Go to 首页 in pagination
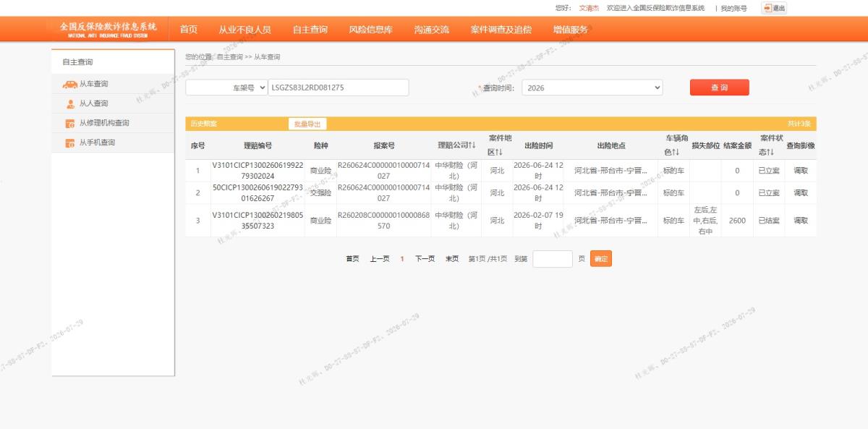Screen dimensions: 868x429 tap(352, 259)
